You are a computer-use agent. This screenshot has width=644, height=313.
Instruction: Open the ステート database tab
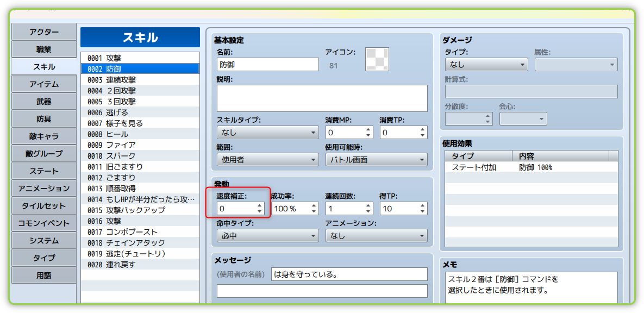44,171
